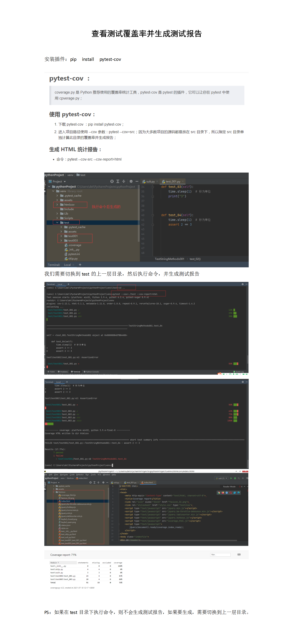Screen dimensions: 293x644
Task: Click test_02() breadcrumb in editor
Action: point(195,259)
